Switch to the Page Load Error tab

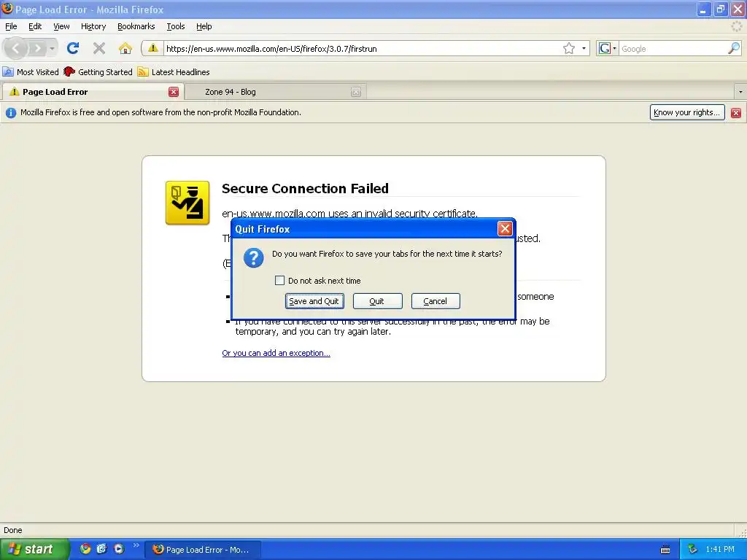pyautogui.click(x=92, y=92)
